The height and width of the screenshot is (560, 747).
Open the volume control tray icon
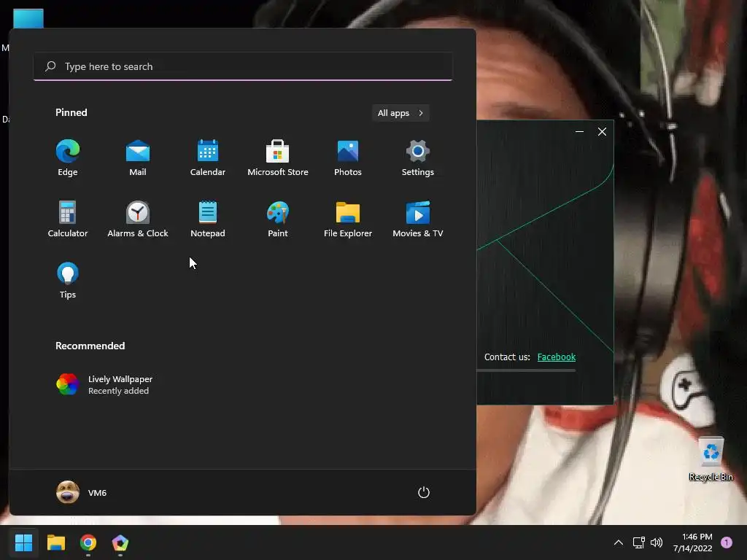pos(657,542)
